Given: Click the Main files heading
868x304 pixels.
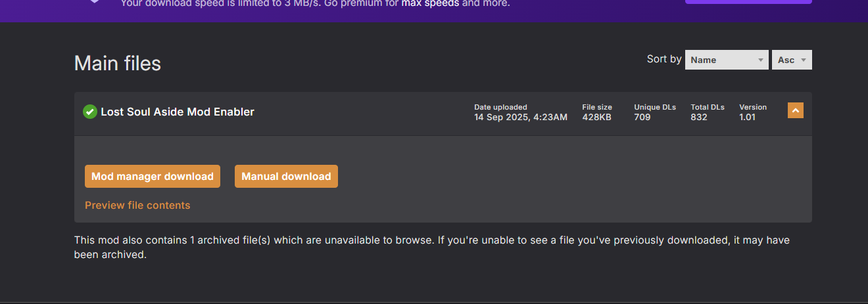Looking at the screenshot, I should tap(118, 63).
